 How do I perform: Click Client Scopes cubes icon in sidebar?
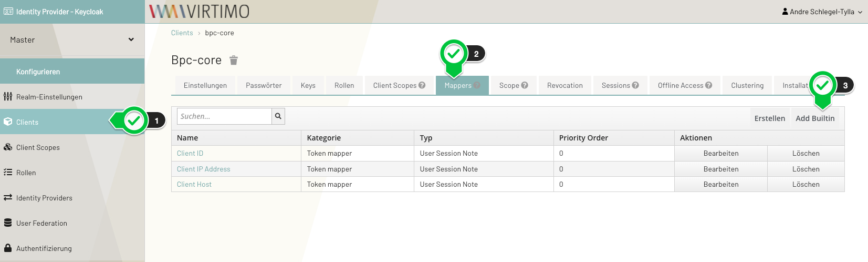[8, 147]
